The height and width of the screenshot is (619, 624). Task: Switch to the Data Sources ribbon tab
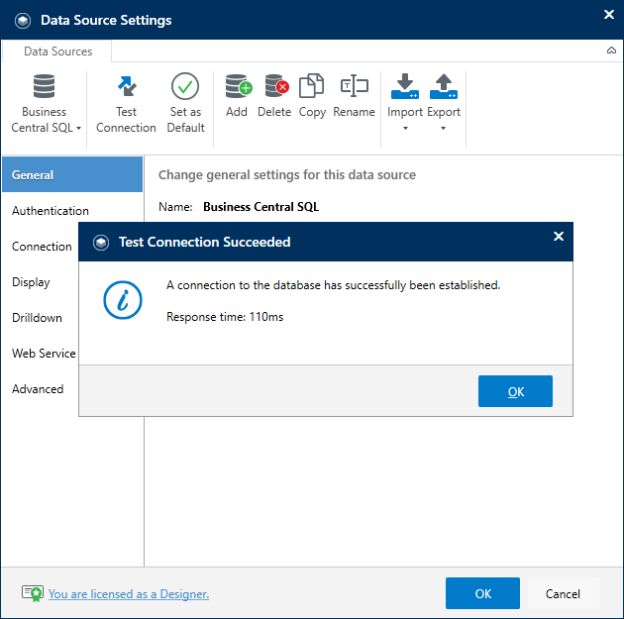coord(58,51)
